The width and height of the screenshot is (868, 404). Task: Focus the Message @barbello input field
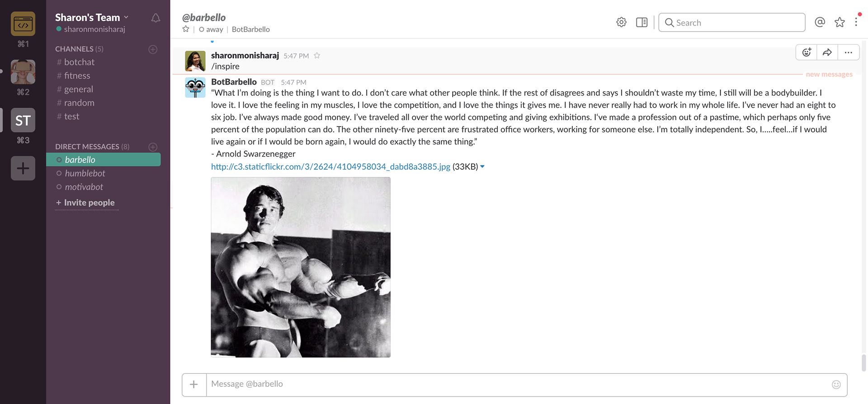click(519, 385)
